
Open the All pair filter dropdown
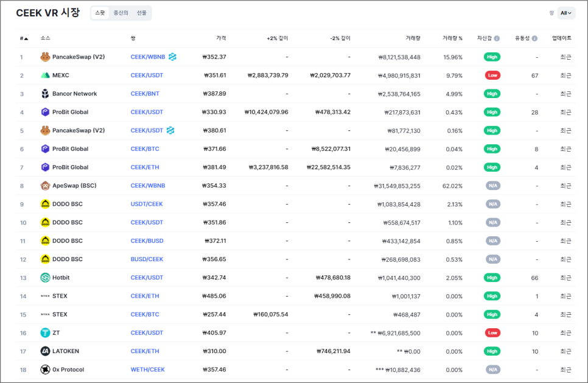[x=566, y=13]
